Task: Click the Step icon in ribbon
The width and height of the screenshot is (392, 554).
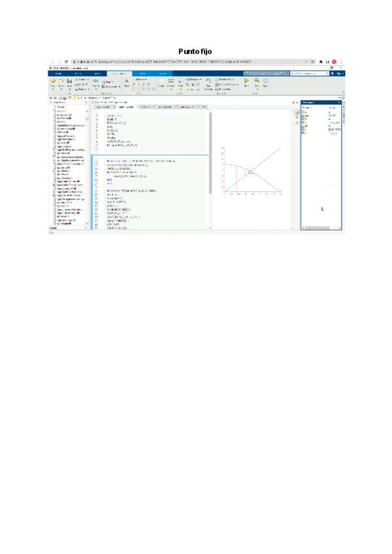Action: point(257,82)
